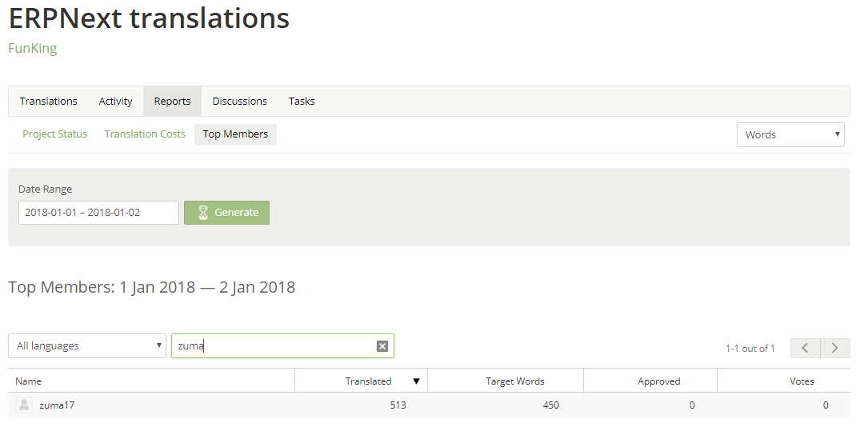Go to next page of results
The image size is (868, 427).
pyautogui.click(x=834, y=348)
